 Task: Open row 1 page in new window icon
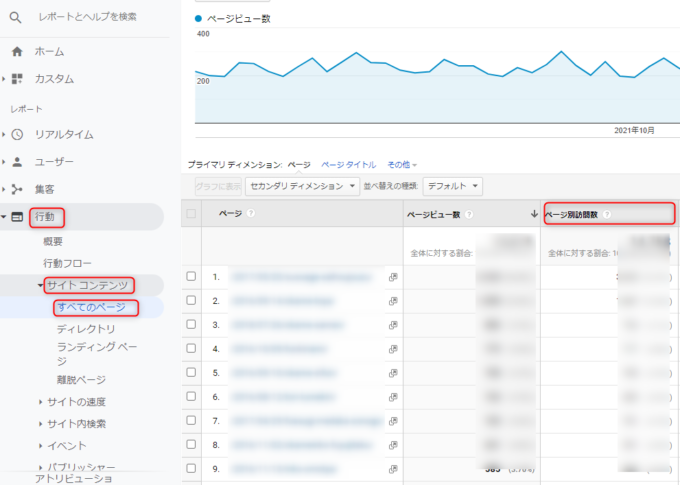[x=393, y=277]
